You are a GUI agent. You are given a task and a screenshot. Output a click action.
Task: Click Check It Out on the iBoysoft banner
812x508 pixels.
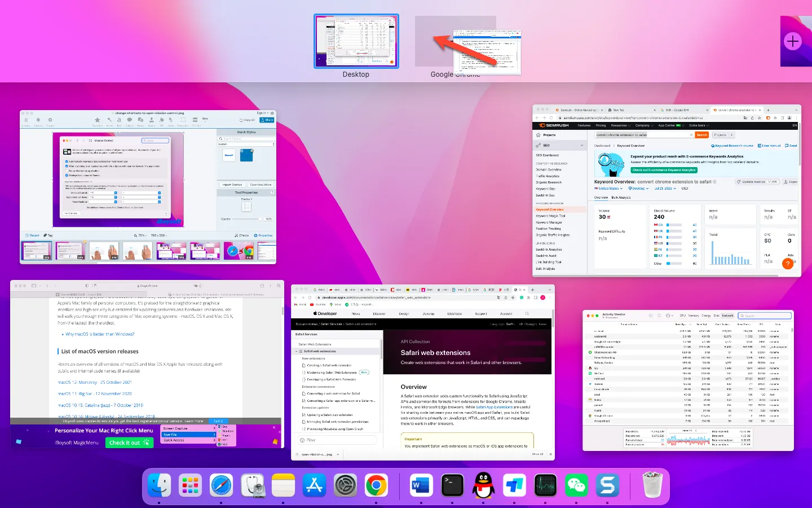tap(129, 443)
